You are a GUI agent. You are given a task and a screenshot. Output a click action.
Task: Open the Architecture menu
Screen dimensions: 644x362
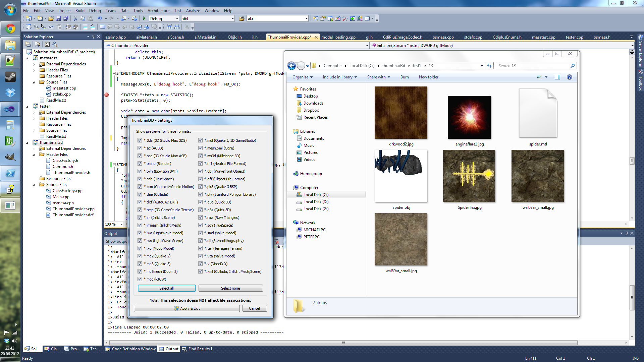pos(158,11)
